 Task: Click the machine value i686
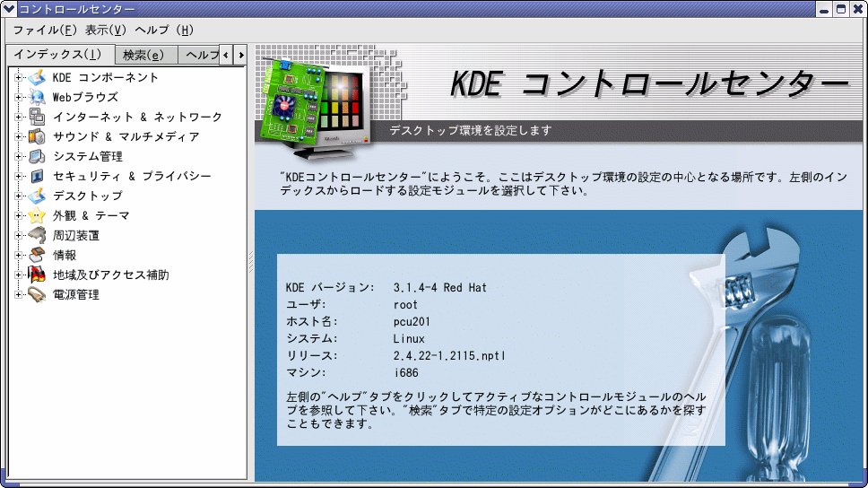click(406, 373)
